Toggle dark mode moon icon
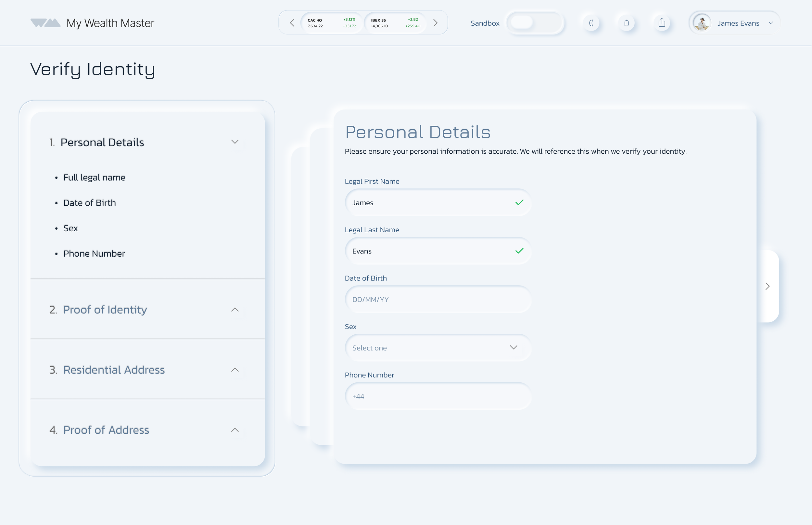 591,23
